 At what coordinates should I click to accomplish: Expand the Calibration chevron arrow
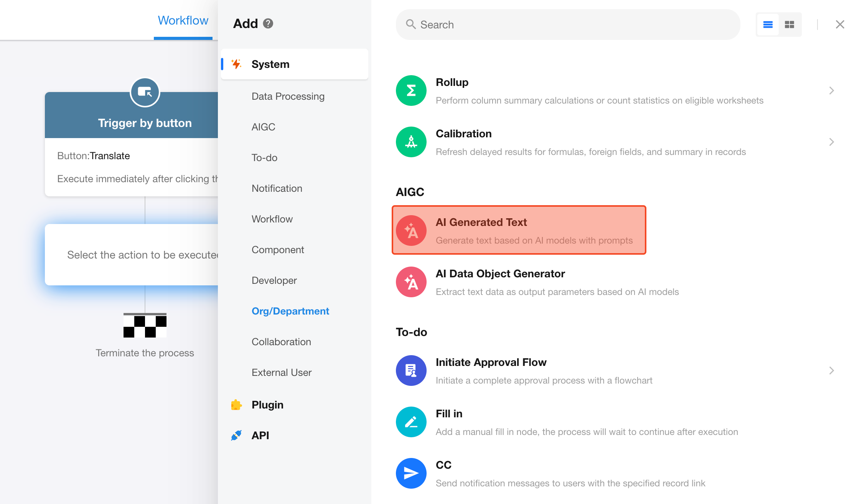tap(831, 142)
